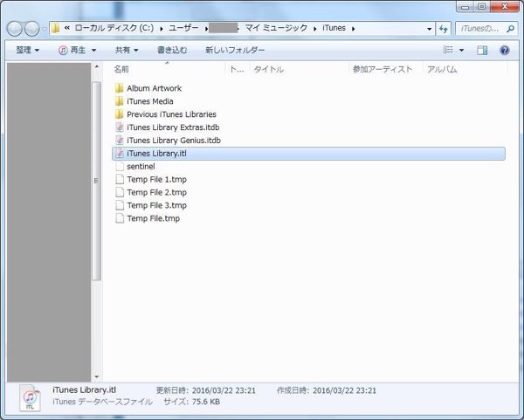The image size is (524, 420).
Task: Select the Album Artwork folder name
Action: point(154,88)
